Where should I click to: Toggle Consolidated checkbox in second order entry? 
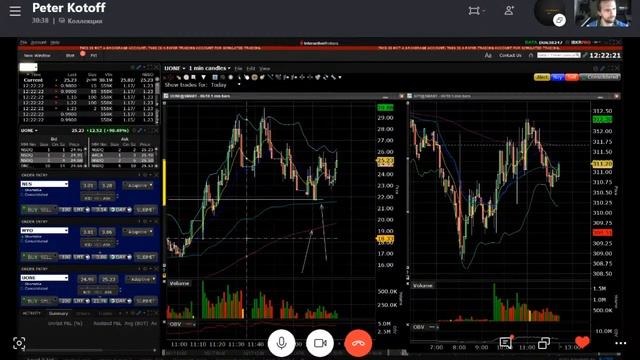(x=22, y=241)
